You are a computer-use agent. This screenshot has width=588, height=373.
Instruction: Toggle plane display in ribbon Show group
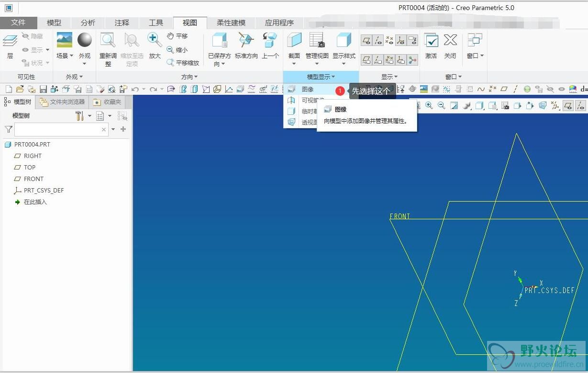366,40
